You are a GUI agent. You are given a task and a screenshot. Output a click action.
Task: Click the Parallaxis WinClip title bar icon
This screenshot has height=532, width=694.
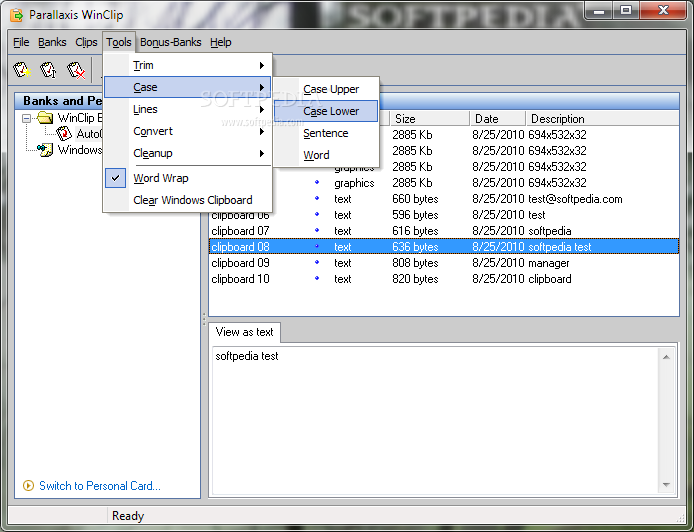[x=17, y=15]
